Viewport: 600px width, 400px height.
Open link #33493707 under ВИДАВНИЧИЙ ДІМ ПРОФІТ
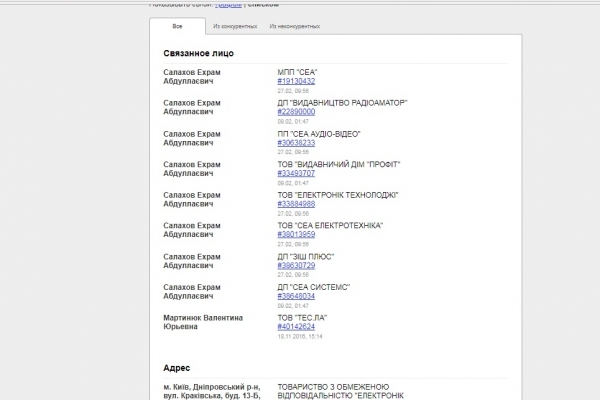click(296, 173)
